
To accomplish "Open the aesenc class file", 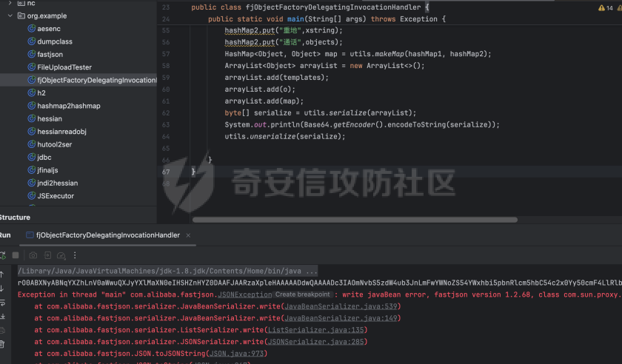I will (48, 29).
